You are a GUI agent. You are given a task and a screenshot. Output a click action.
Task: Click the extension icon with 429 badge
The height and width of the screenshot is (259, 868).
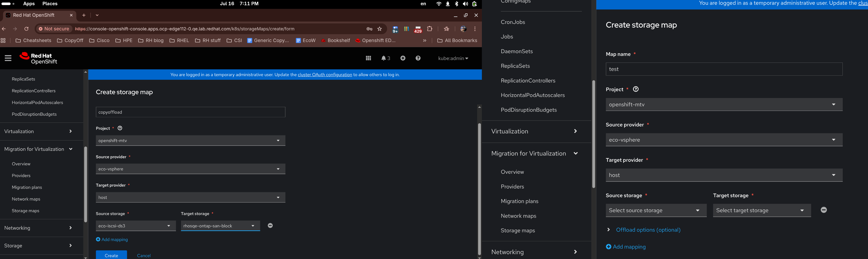[x=418, y=29]
